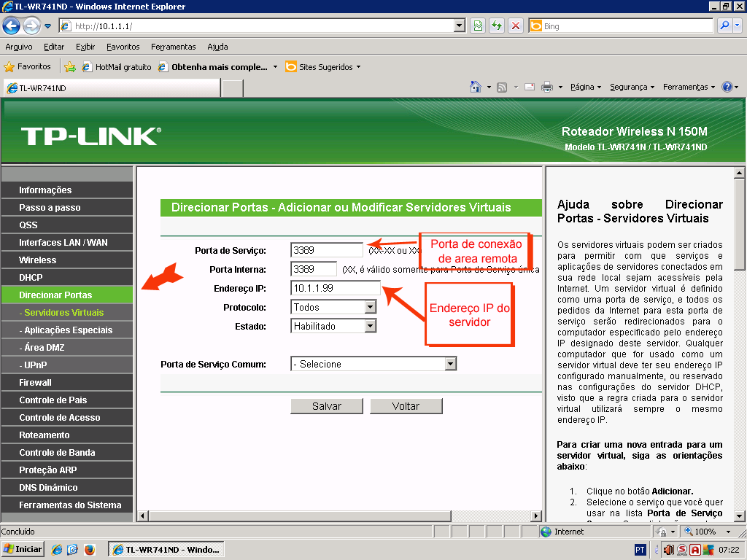The image size is (747, 560).
Task: Click the Read Mail envelope icon
Action: (530, 87)
